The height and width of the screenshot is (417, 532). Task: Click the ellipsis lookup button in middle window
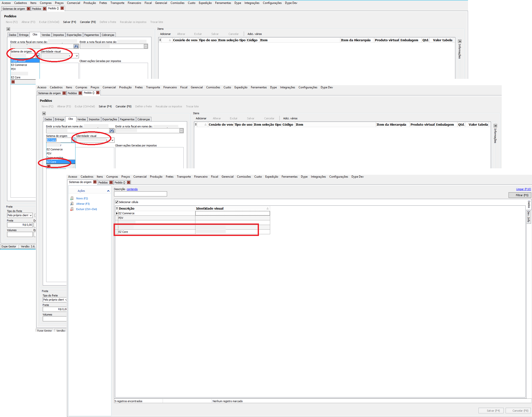pos(181,131)
